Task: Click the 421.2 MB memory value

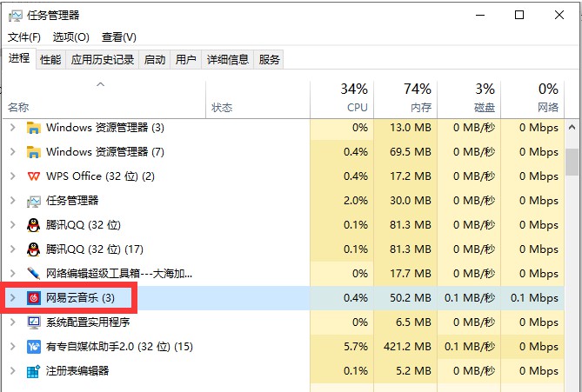Action: 407,347
